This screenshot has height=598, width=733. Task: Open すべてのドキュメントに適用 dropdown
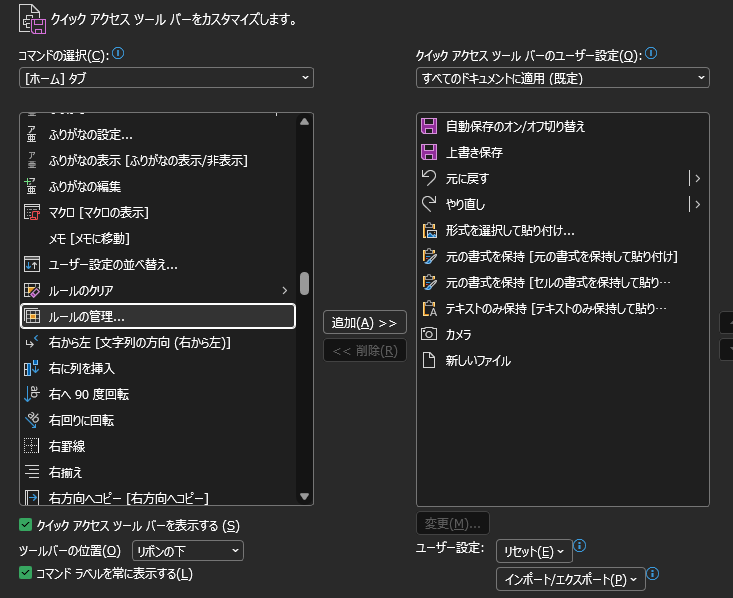click(x=563, y=78)
